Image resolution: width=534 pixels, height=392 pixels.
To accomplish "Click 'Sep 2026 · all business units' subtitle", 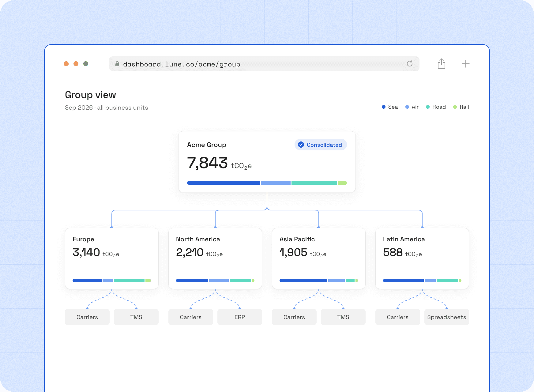I will [x=106, y=108].
